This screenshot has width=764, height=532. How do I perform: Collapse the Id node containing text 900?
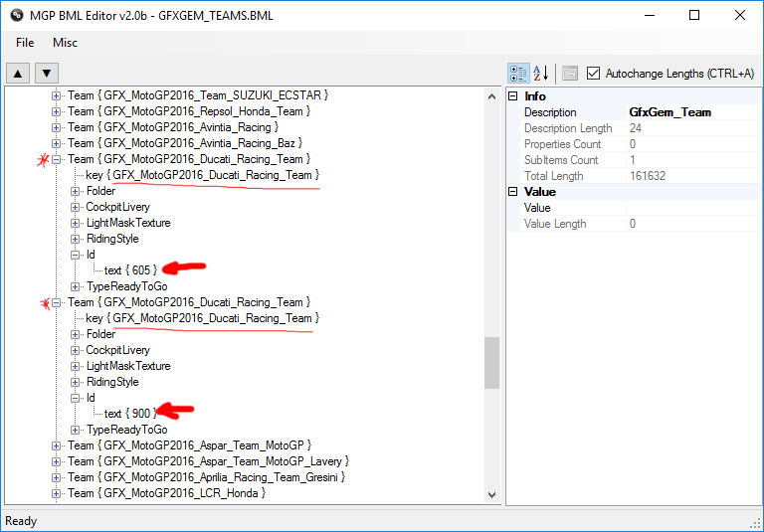(x=75, y=398)
